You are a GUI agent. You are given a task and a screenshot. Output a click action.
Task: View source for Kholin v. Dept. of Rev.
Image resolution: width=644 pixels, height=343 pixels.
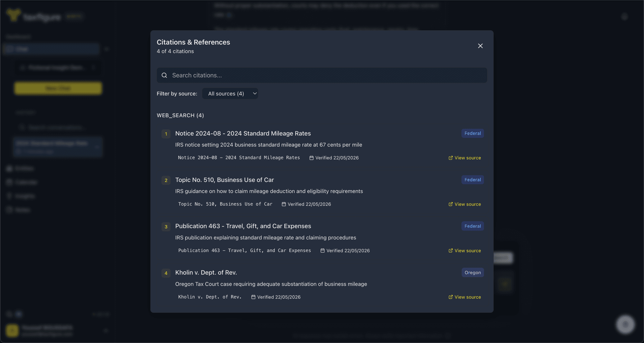point(465,297)
